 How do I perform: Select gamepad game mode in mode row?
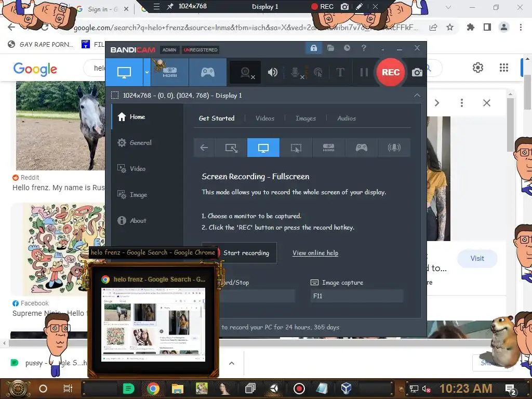[361, 148]
